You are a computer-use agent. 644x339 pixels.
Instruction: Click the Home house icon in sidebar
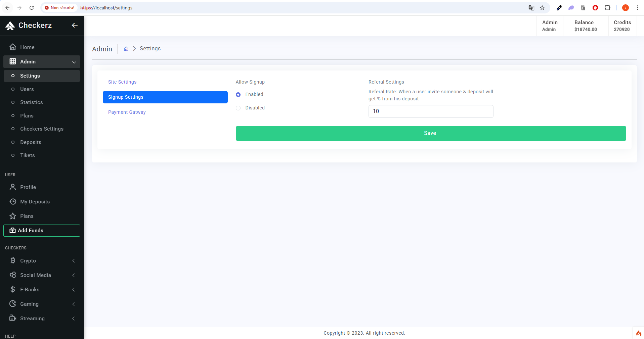(13, 47)
